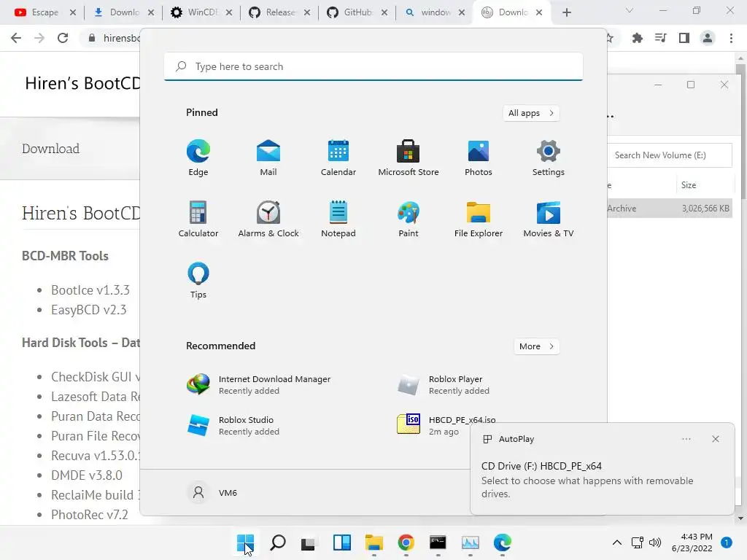Open Command Prompt taskbar icon
Image resolution: width=747 pixels, height=560 pixels.
point(438,542)
